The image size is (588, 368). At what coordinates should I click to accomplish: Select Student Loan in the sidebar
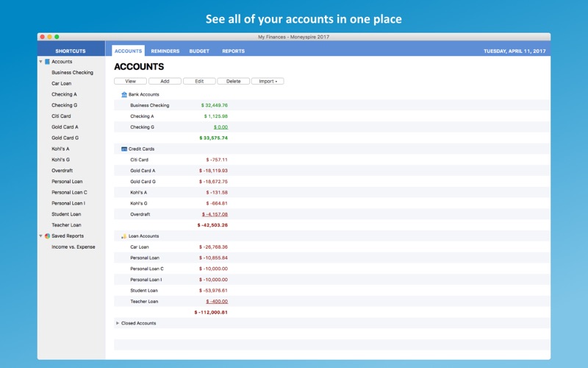[66, 214]
